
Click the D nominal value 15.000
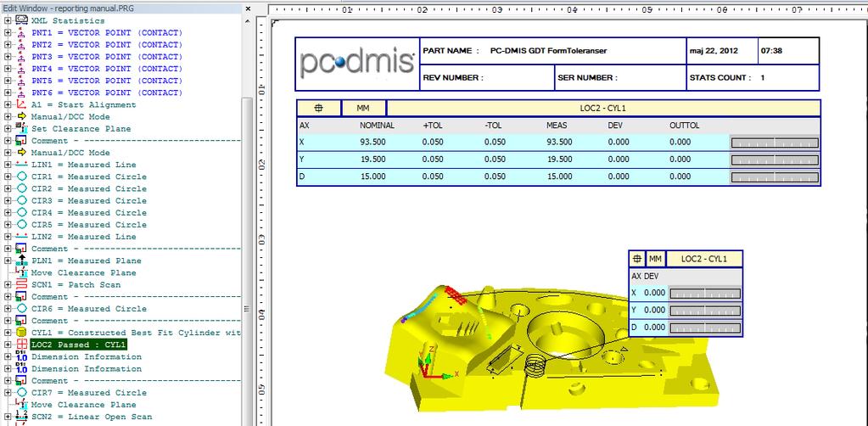(x=372, y=177)
